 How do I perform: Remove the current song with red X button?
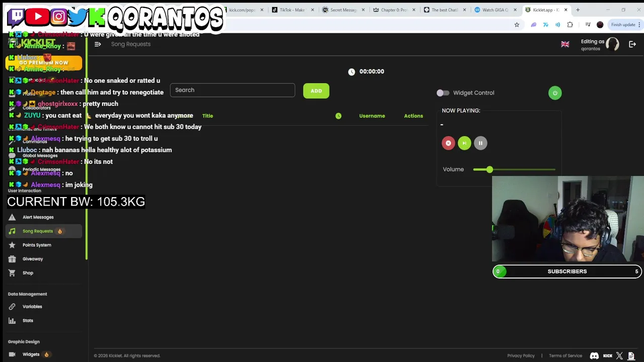click(x=448, y=143)
